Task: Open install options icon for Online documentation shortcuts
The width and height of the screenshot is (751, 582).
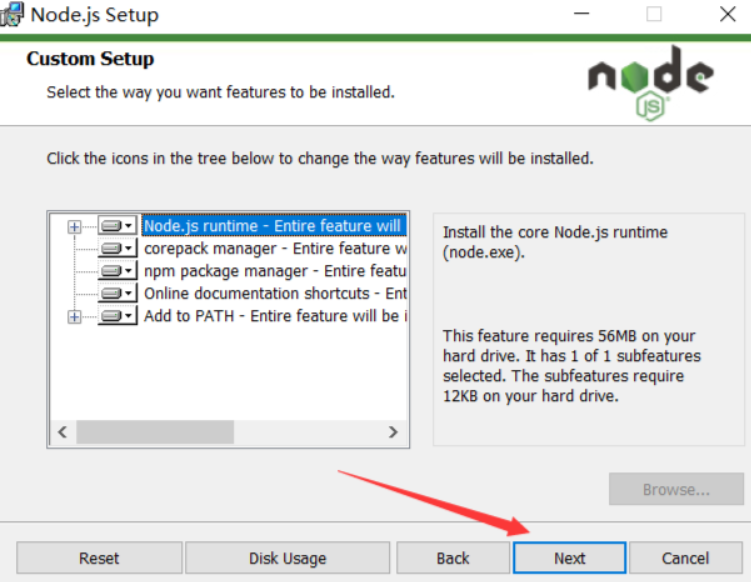Action: click(x=117, y=293)
